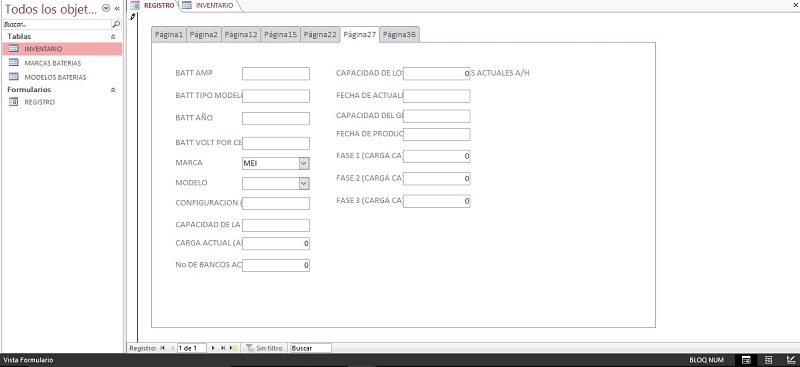Screen dimensions: 800x367
Task: Open MODELO combo box dropdown
Action: tap(304, 183)
